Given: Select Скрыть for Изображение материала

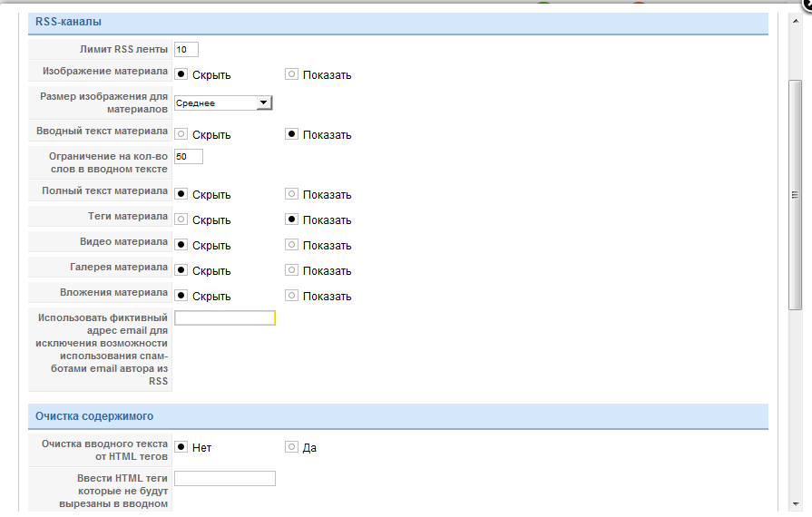Looking at the screenshot, I should pos(181,74).
